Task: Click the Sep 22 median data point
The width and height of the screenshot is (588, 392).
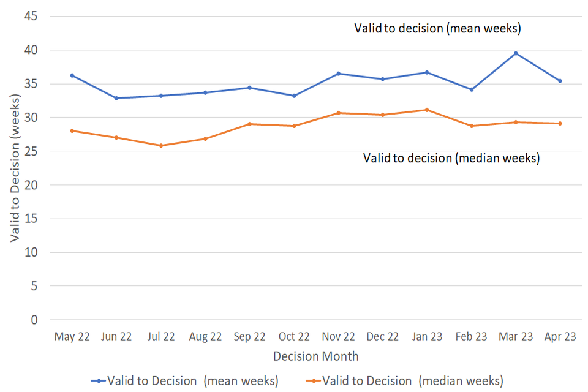Action: point(250,124)
